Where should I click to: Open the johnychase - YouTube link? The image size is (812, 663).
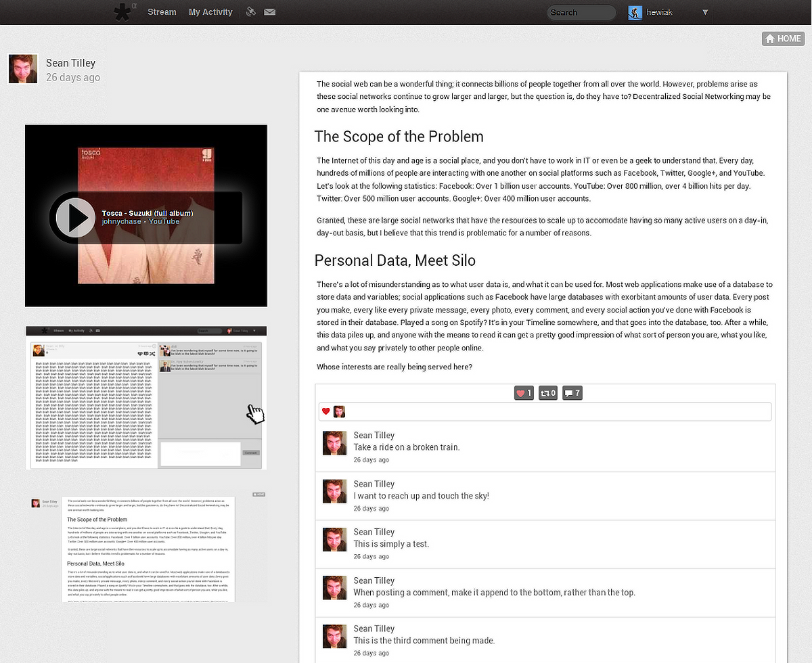pyautogui.click(x=141, y=221)
